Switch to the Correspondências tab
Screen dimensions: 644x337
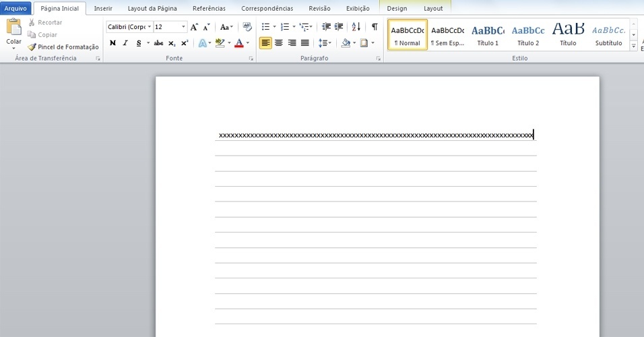pos(267,8)
